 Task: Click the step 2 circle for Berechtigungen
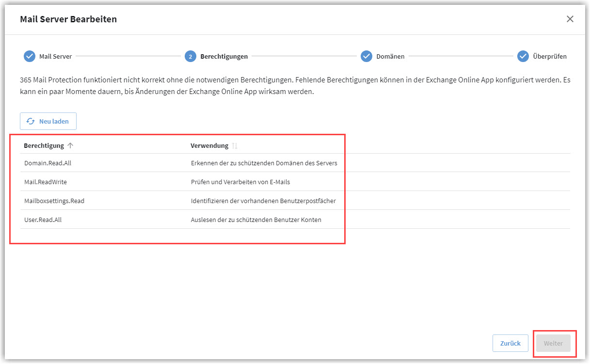(x=191, y=57)
